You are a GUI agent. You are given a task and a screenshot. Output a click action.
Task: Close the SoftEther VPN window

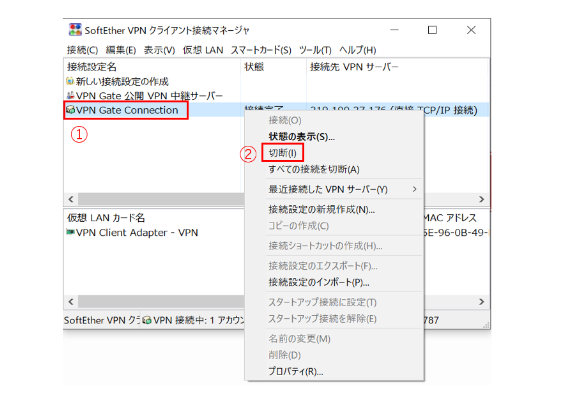tap(471, 30)
